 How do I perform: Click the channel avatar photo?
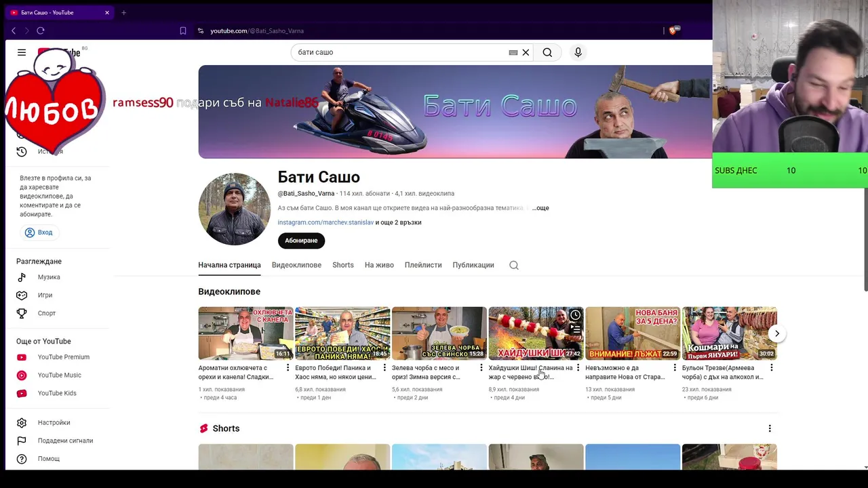click(234, 209)
